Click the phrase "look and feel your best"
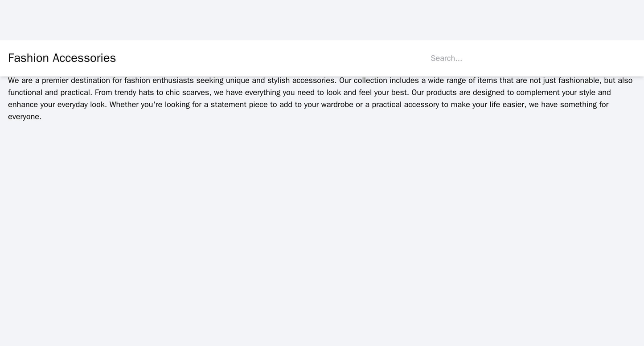The height and width of the screenshot is (362, 644). (367, 93)
